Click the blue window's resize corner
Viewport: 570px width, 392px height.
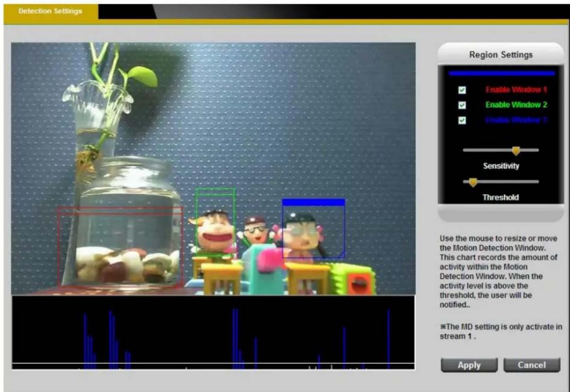[342, 254]
